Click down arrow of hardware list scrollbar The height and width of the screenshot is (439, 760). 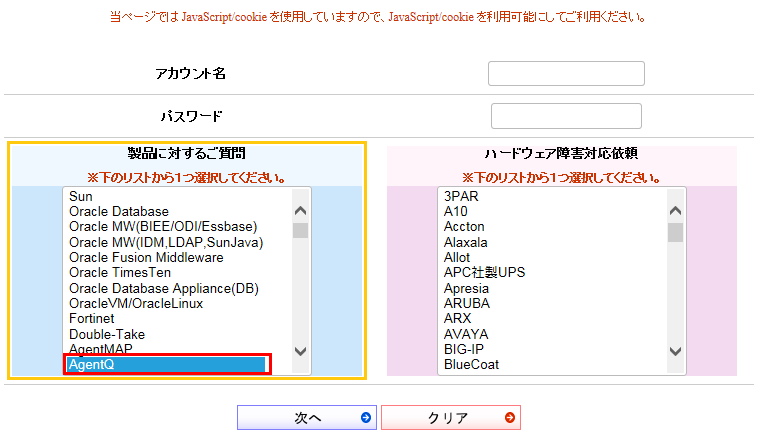[675, 351]
